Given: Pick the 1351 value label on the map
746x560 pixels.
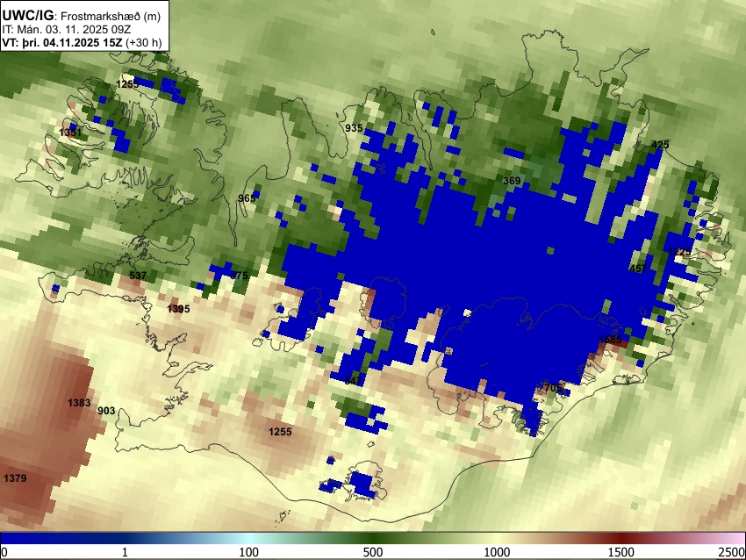Looking at the screenshot, I should (70, 133).
